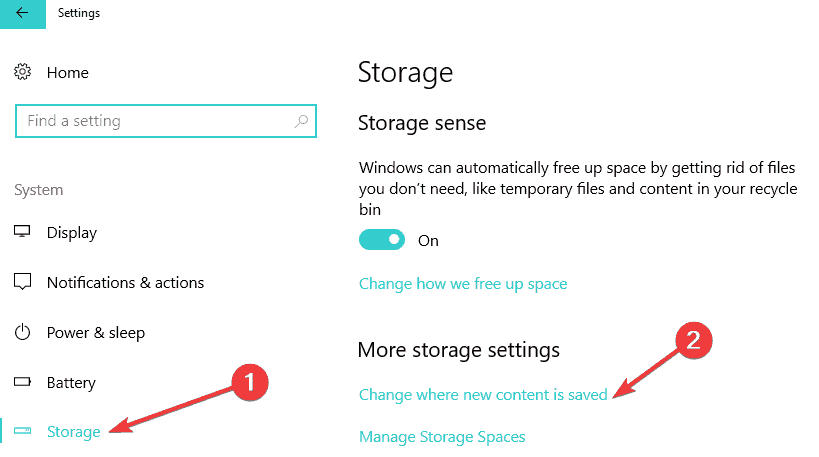This screenshot has height=457, width=819.
Task: Open Manage Storage Spaces link
Action: click(442, 436)
